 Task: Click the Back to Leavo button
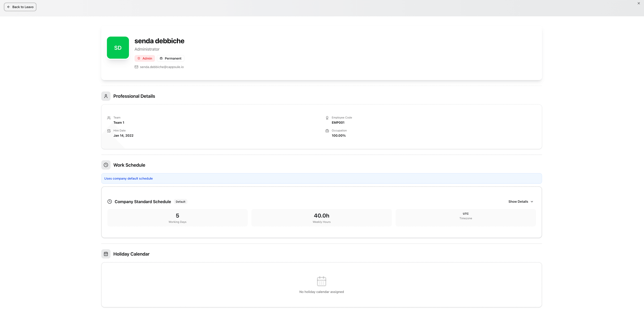(x=20, y=7)
